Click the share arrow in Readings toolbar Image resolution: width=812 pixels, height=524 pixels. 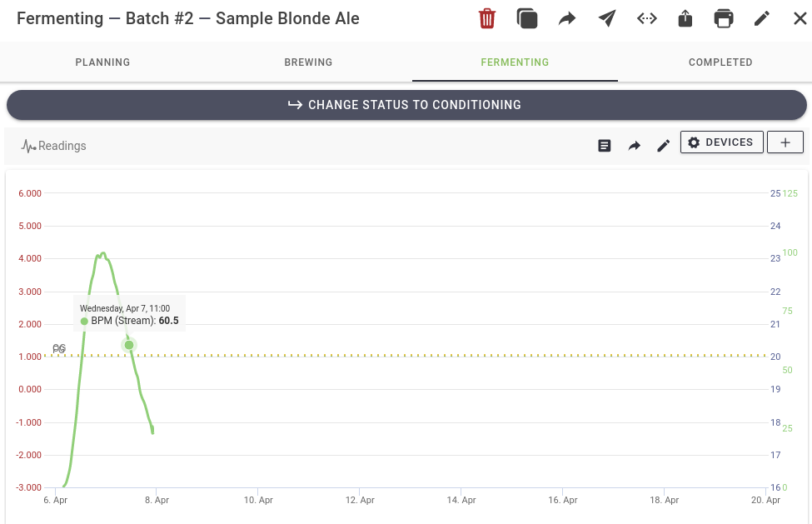click(634, 146)
